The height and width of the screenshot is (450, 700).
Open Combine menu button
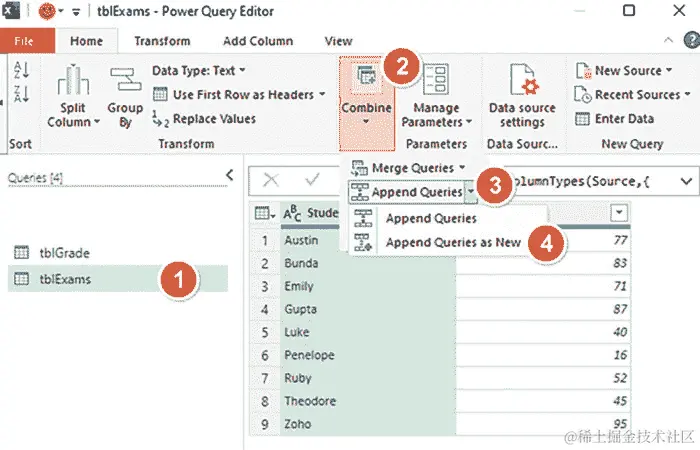[x=367, y=104]
